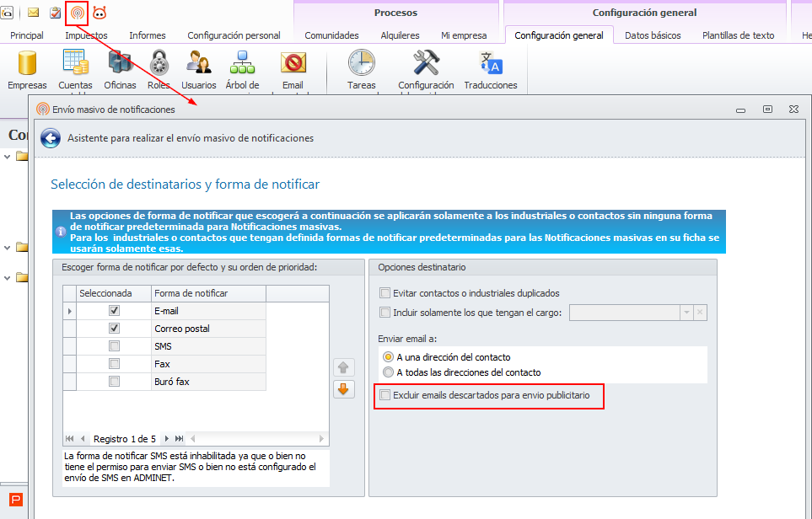
Task: Switch to the Principal tab
Action: coord(27,35)
